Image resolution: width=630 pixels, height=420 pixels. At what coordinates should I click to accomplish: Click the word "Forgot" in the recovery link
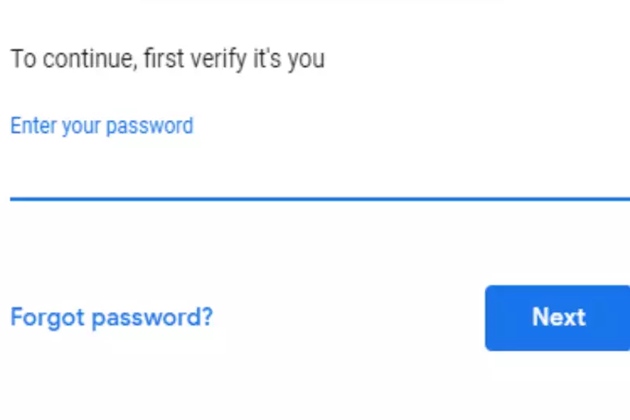[47, 318]
